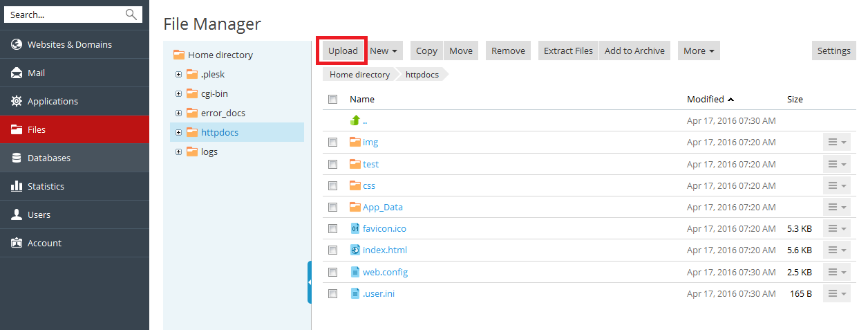Open the Applications section

pyautogui.click(x=75, y=101)
